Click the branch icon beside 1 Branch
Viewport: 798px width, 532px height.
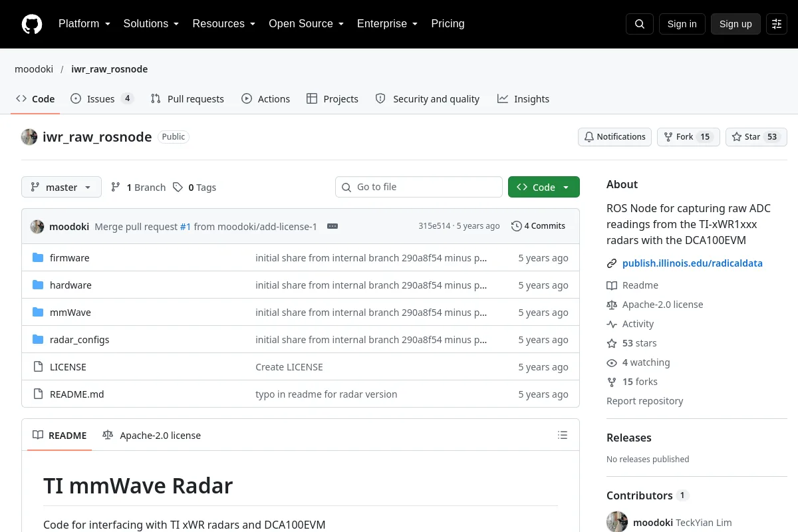click(116, 188)
